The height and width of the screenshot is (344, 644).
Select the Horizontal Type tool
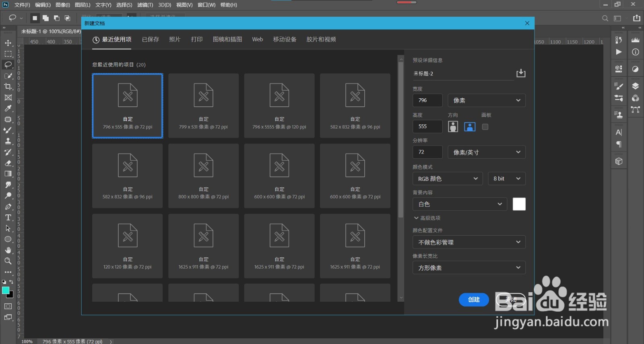point(8,218)
